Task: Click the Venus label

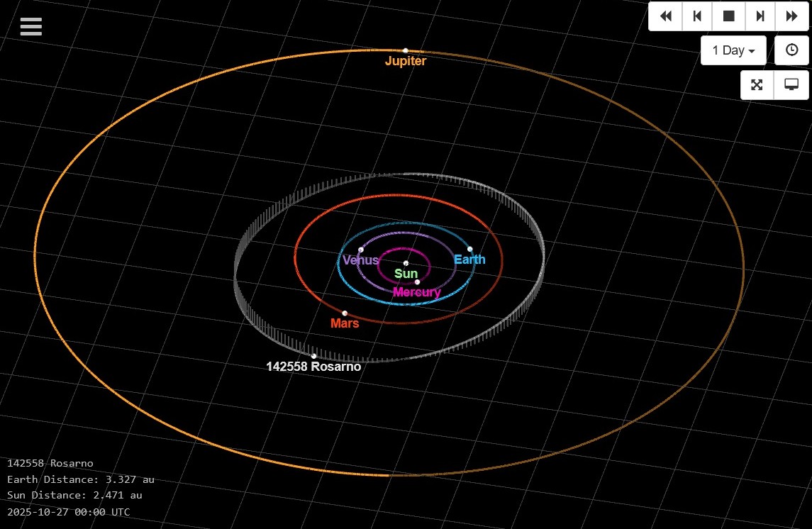Action: [x=360, y=260]
